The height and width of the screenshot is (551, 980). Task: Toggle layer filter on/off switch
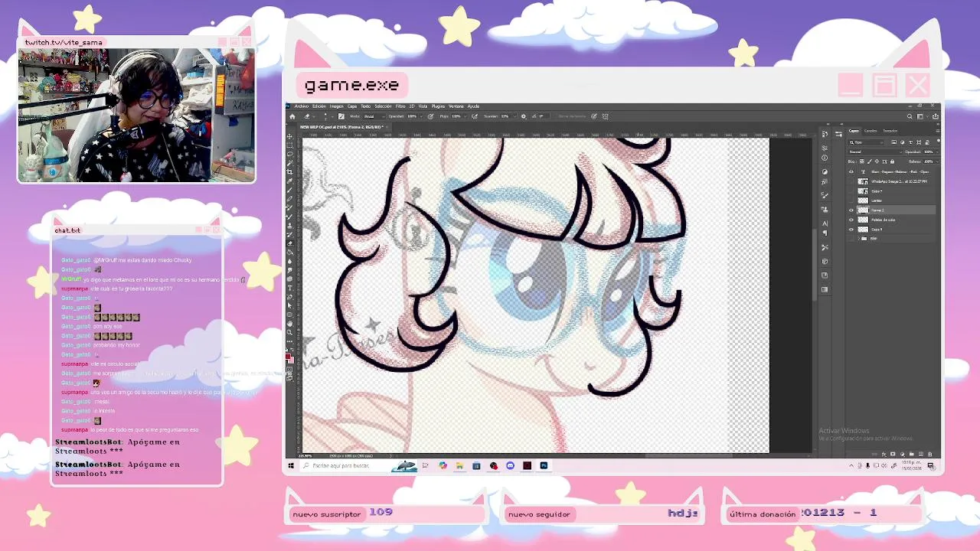point(938,141)
